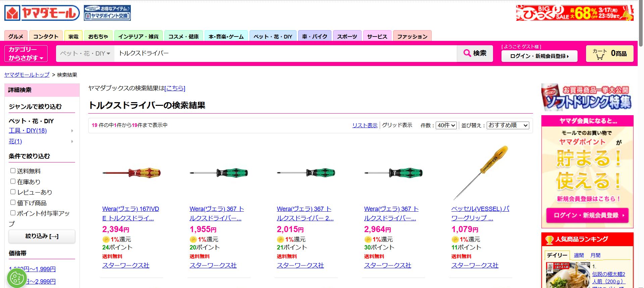Switch to リスト表示 list view link
644x288 pixels.
365,125
